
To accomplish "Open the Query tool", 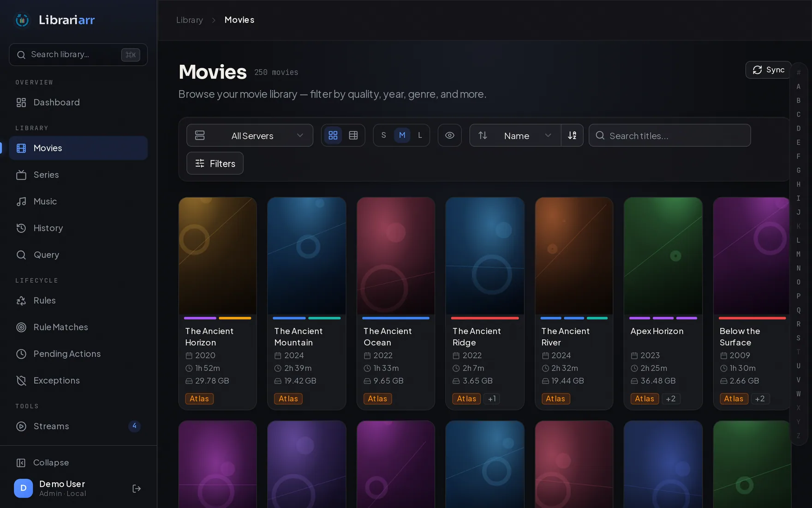I will click(78, 254).
